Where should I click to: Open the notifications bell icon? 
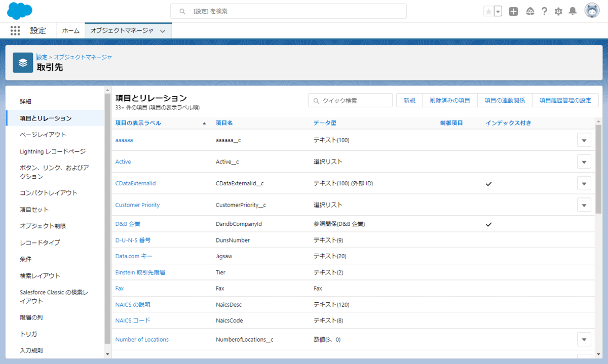(x=573, y=11)
